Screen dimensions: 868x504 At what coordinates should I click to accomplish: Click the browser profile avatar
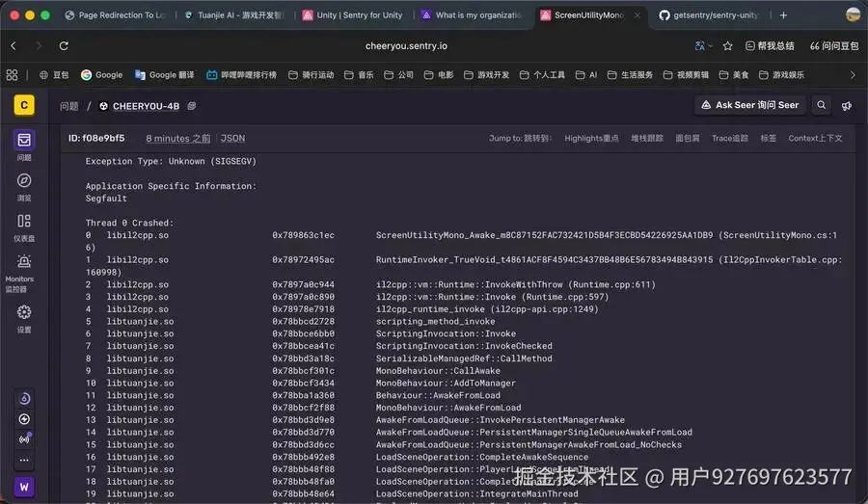(854, 15)
